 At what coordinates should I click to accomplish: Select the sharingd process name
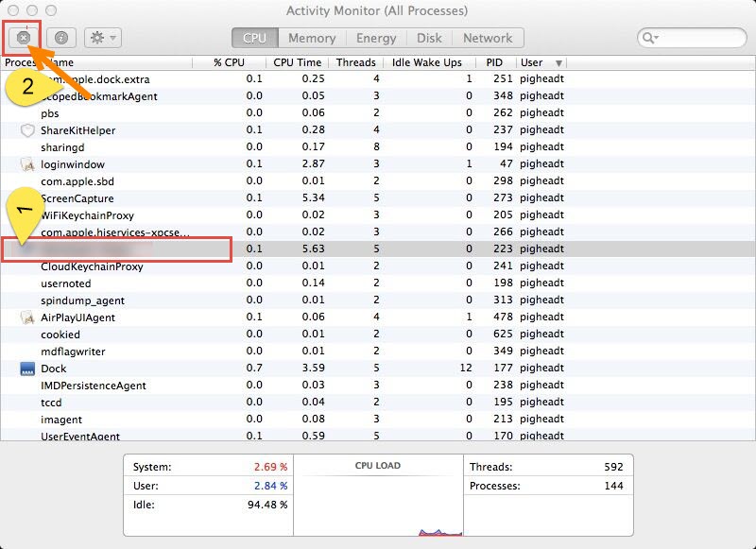click(x=62, y=147)
